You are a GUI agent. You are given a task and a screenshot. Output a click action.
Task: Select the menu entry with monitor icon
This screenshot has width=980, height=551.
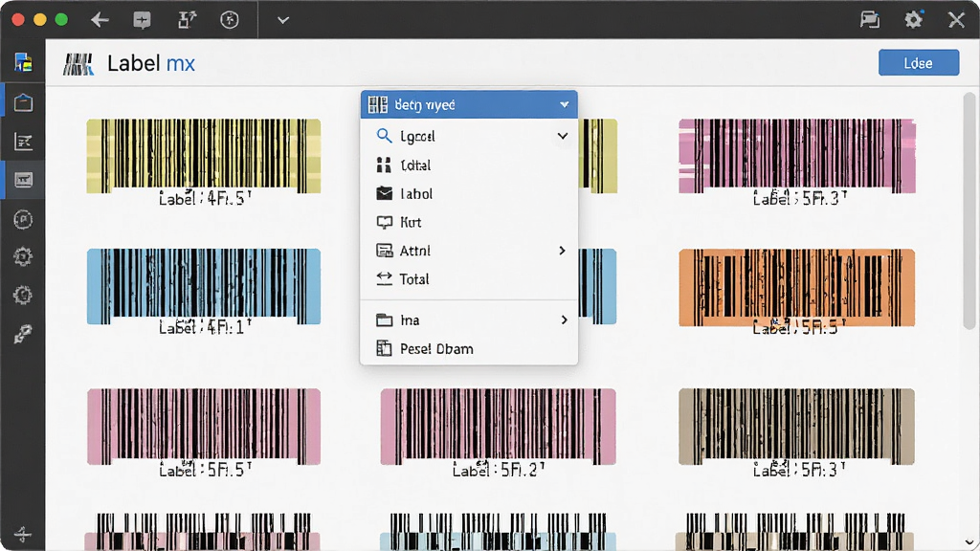point(469,222)
